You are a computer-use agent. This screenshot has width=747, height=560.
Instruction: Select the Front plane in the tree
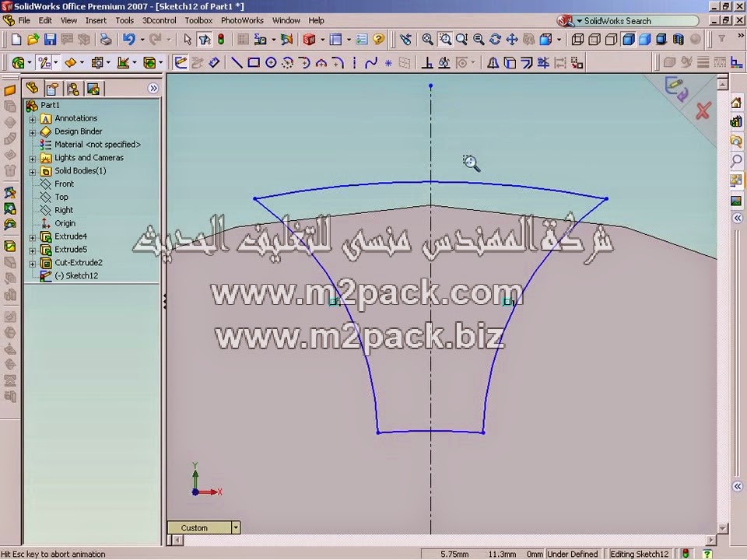click(x=64, y=184)
